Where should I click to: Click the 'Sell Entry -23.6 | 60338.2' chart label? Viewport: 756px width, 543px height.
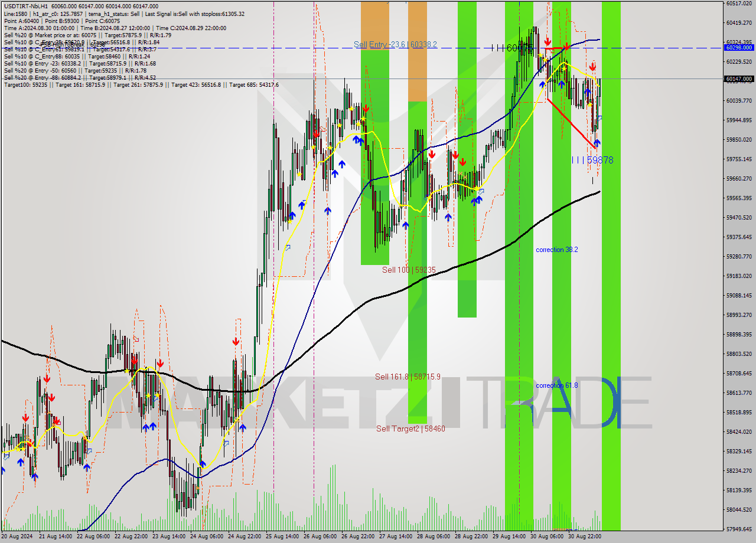(x=395, y=44)
